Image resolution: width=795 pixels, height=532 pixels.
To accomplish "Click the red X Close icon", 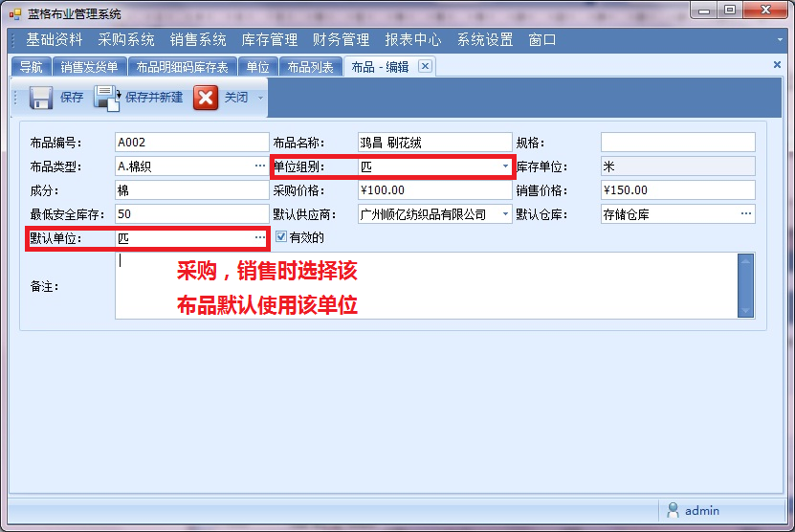I will click(x=206, y=98).
